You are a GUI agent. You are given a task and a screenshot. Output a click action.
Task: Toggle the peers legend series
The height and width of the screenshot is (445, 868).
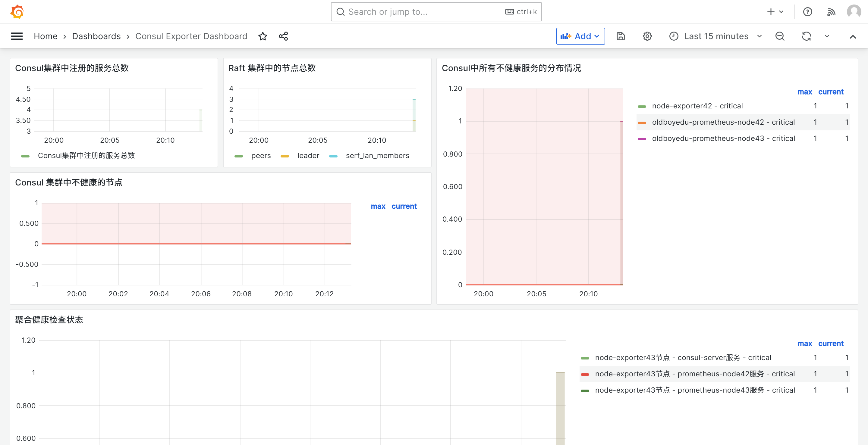pos(261,156)
